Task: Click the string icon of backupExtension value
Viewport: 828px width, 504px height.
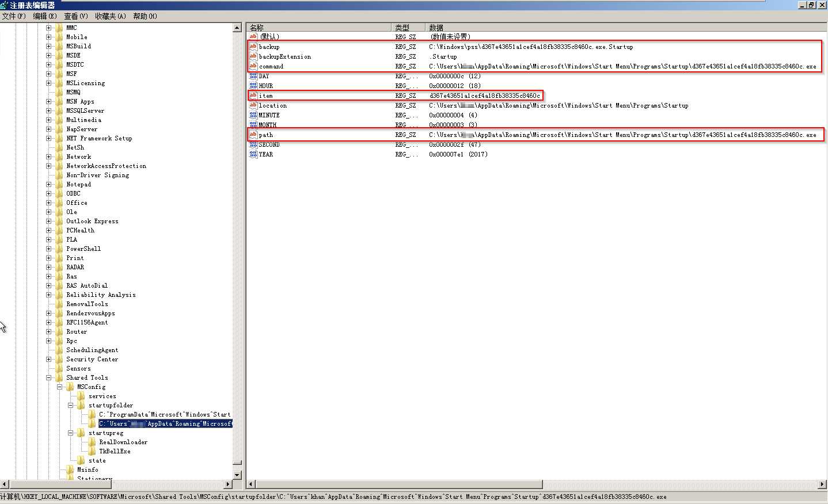Action: tap(253, 56)
